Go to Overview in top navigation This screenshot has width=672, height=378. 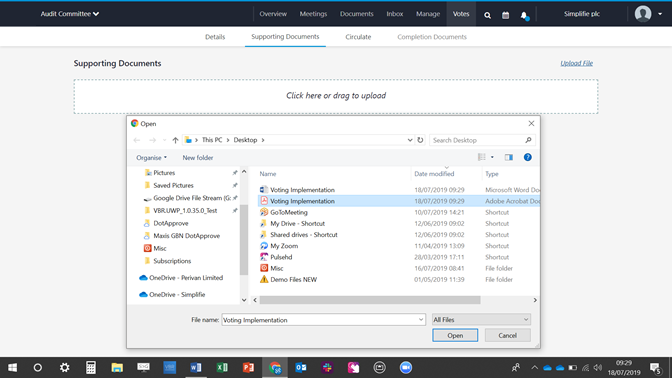(x=273, y=14)
